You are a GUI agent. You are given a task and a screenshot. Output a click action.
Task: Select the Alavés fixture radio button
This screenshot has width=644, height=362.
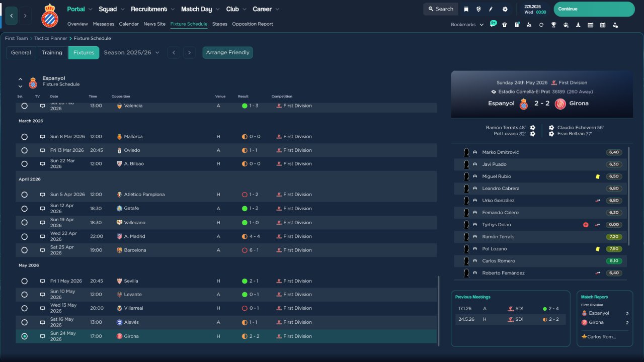click(24, 322)
